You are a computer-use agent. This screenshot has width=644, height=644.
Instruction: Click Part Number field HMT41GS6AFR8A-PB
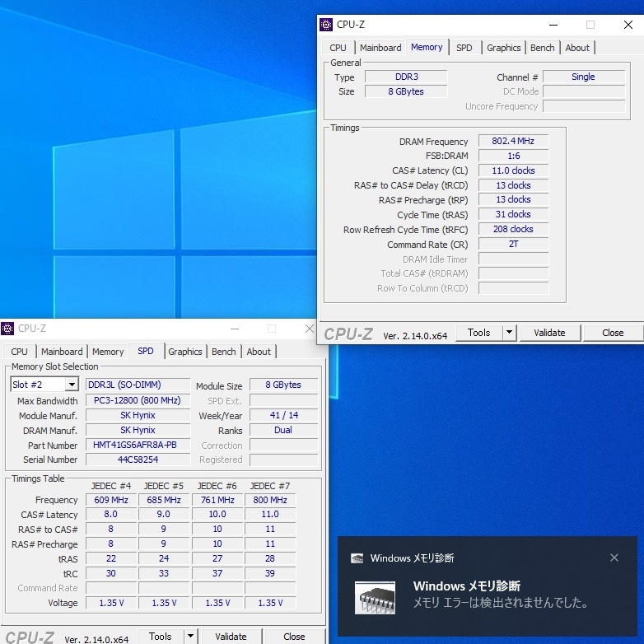click(x=137, y=445)
